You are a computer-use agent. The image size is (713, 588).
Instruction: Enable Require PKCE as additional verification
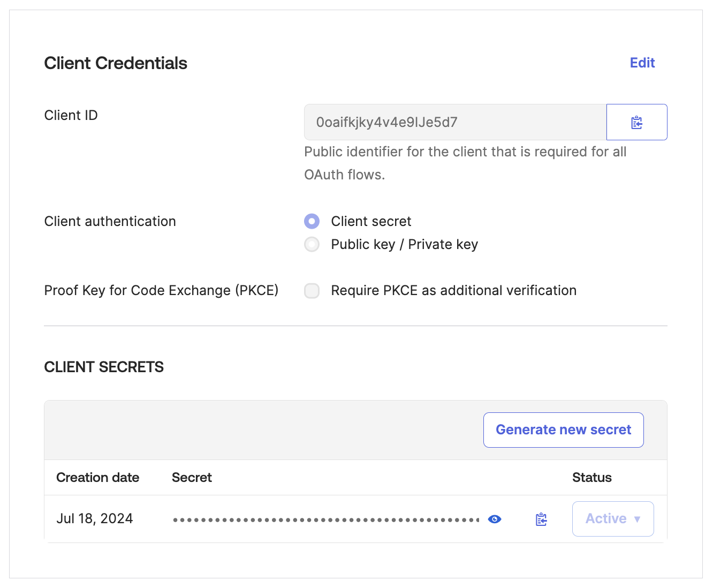(312, 290)
